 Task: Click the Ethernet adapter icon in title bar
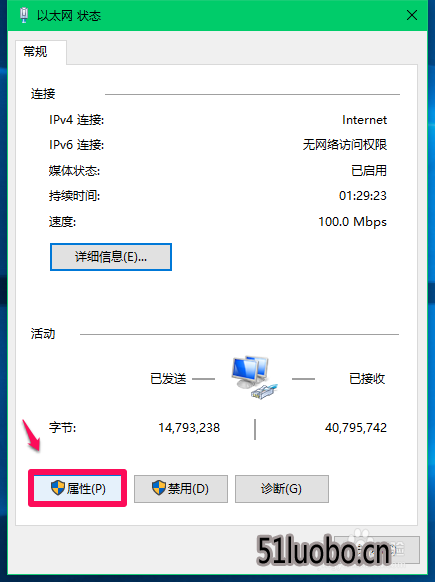(x=24, y=15)
